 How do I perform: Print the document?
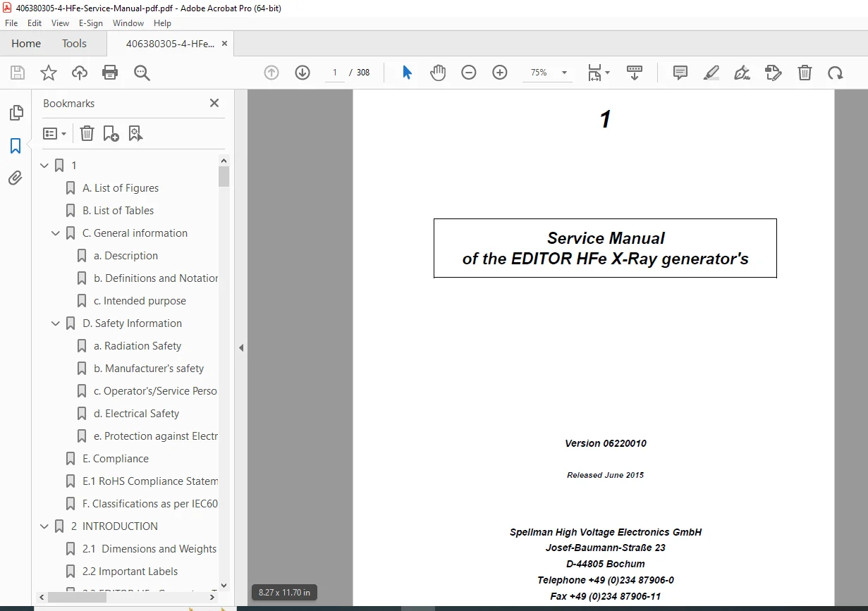(110, 73)
